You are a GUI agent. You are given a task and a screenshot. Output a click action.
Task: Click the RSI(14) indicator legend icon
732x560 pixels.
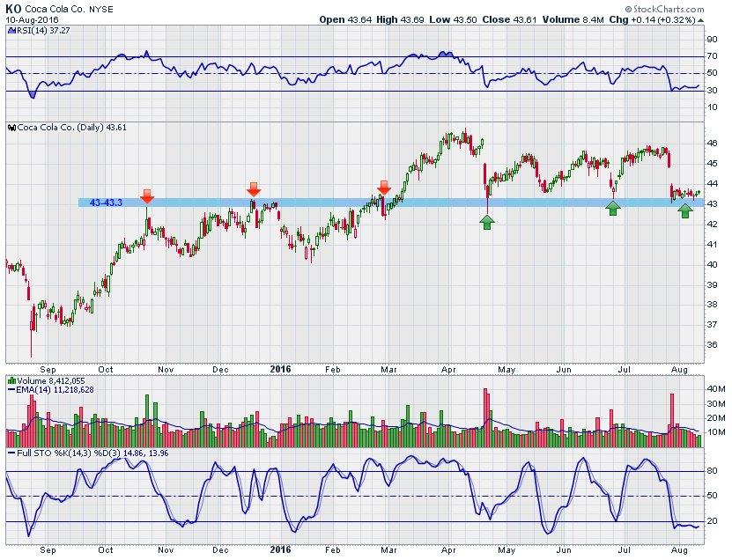(x=11, y=31)
